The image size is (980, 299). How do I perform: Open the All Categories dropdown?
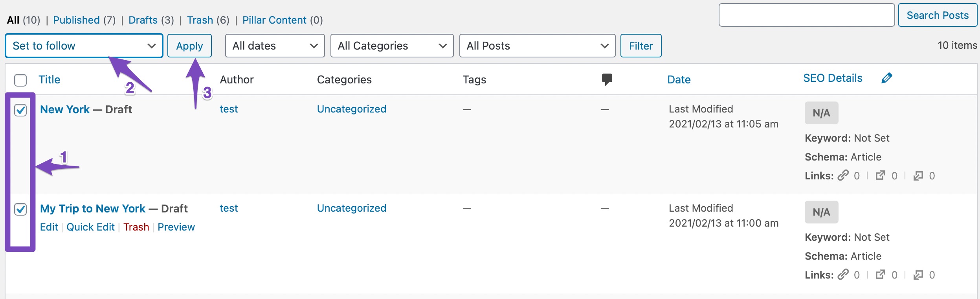392,46
